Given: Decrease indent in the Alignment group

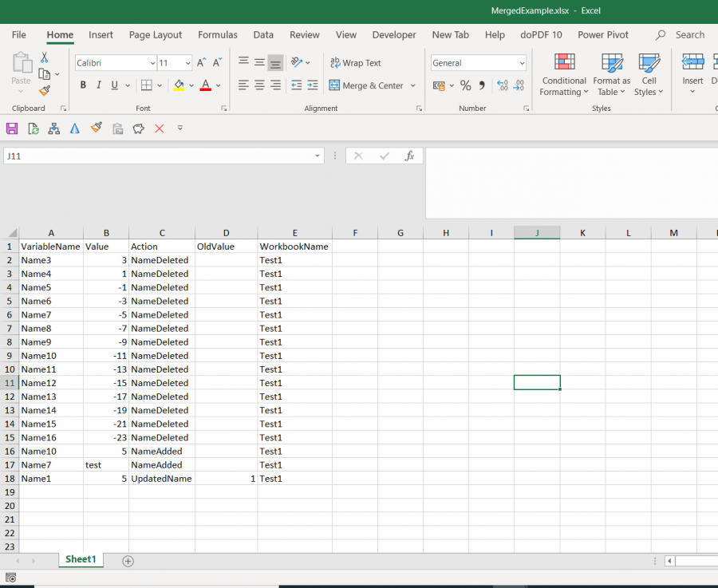Looking at the screenshot, I should (x=297, y=85).
